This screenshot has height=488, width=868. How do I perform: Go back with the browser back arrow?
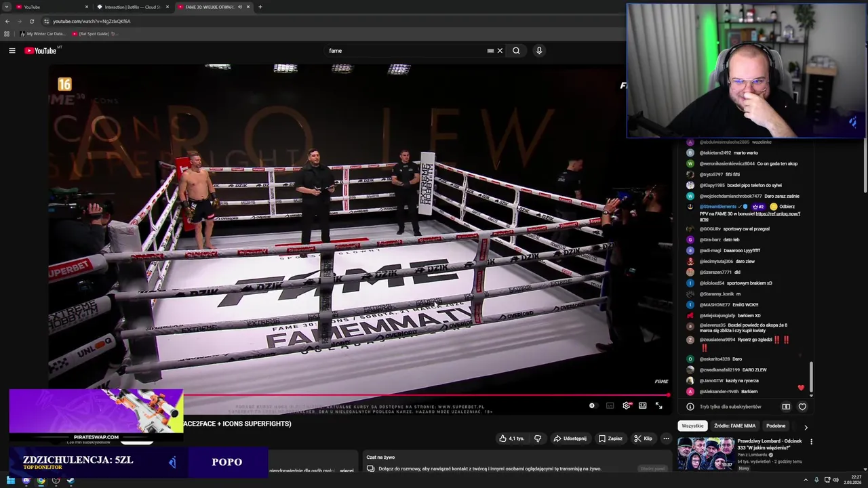tap(7, 21)
